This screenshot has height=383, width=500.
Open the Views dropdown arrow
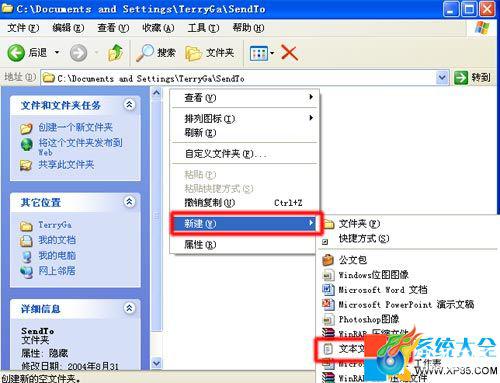(272, 53)
